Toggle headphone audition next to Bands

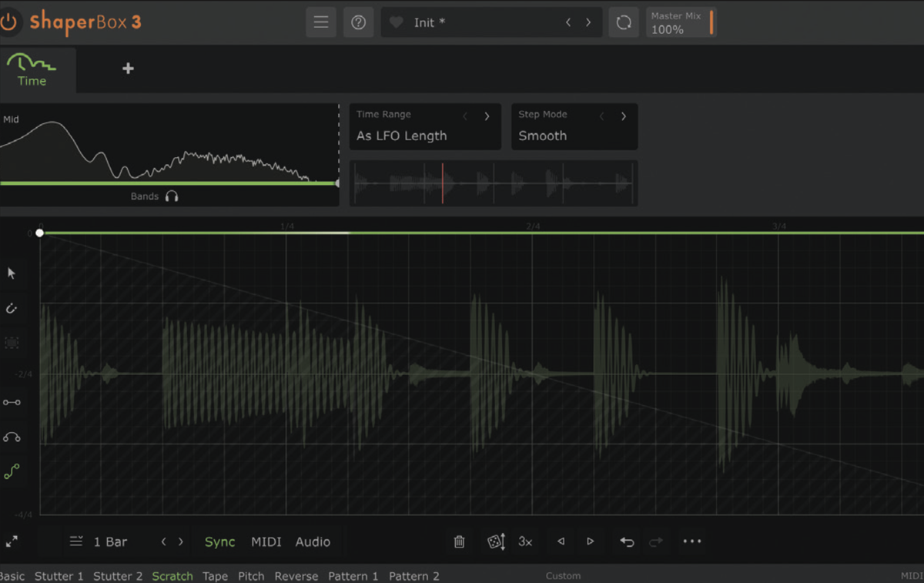(x=170, y=196)
